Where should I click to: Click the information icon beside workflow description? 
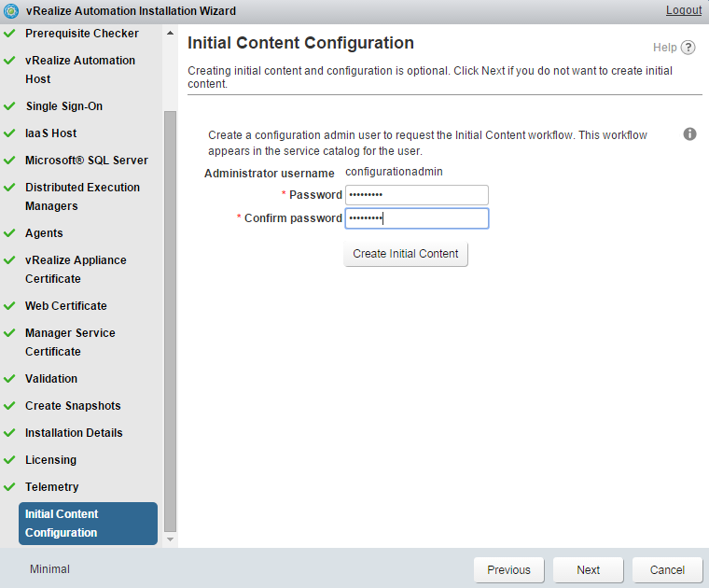click(x=690, y=134)
